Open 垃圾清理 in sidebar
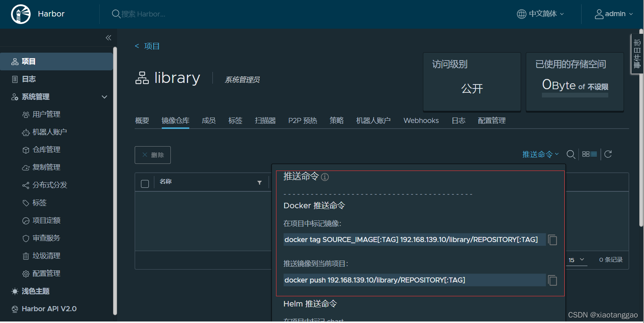Viewport: 644px width, 323px height. pyautogui.click(x=46, y=256)
